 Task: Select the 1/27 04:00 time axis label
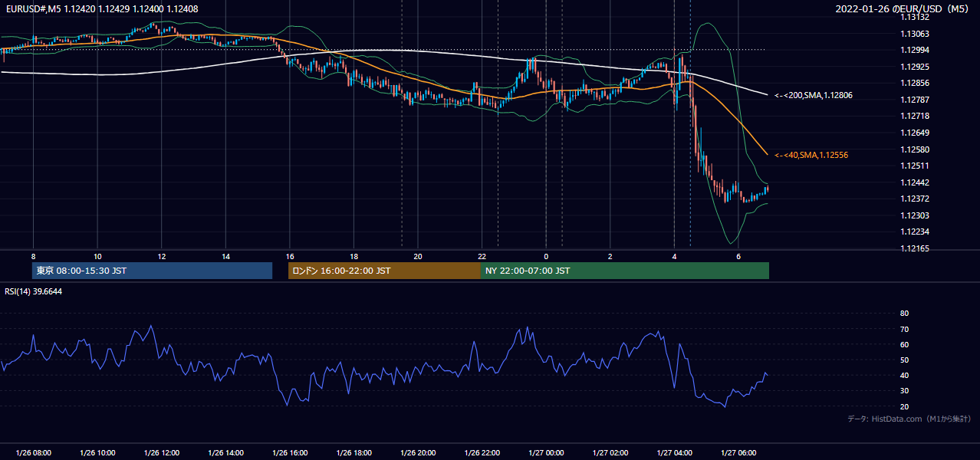674,453
